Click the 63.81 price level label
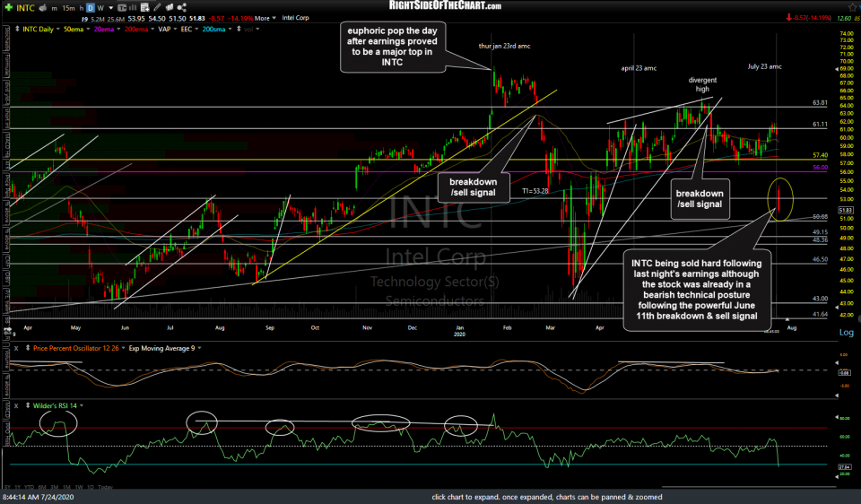The height and width of the screenshot is (504, 861). [820, 102]
